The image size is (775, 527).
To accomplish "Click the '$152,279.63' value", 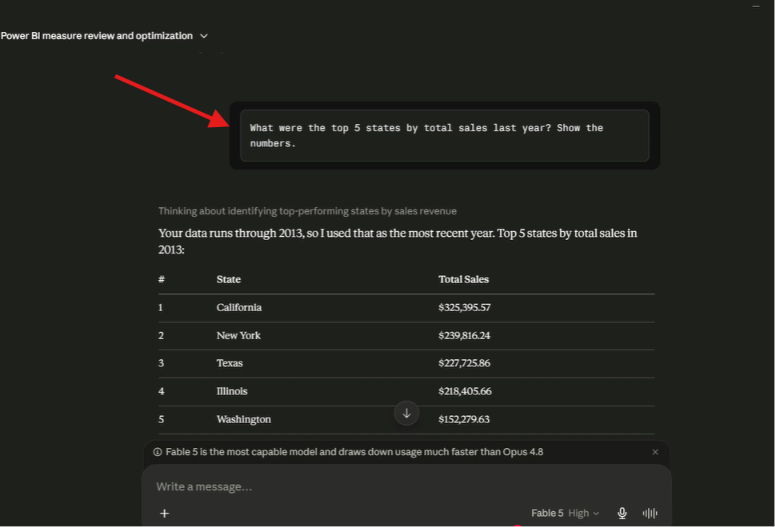I will (x=464, y=419).
